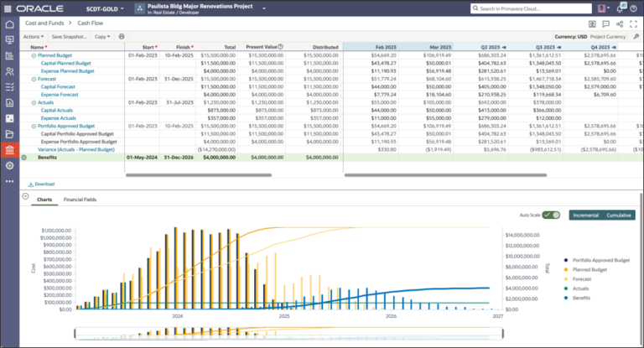The image size is (644, 348).
Task: Open the Copy dropdown menu
Action: pos(101,37)
